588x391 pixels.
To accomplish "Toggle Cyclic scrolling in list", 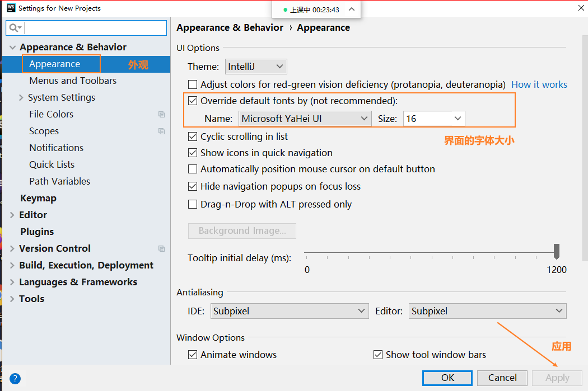I will [x=193, y=136].
